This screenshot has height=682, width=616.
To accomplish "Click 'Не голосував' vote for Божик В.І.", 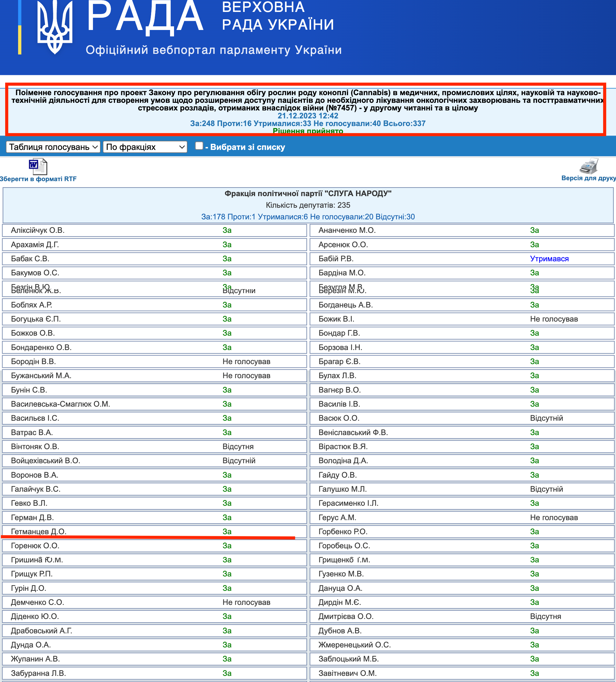I will coord(554,319).
